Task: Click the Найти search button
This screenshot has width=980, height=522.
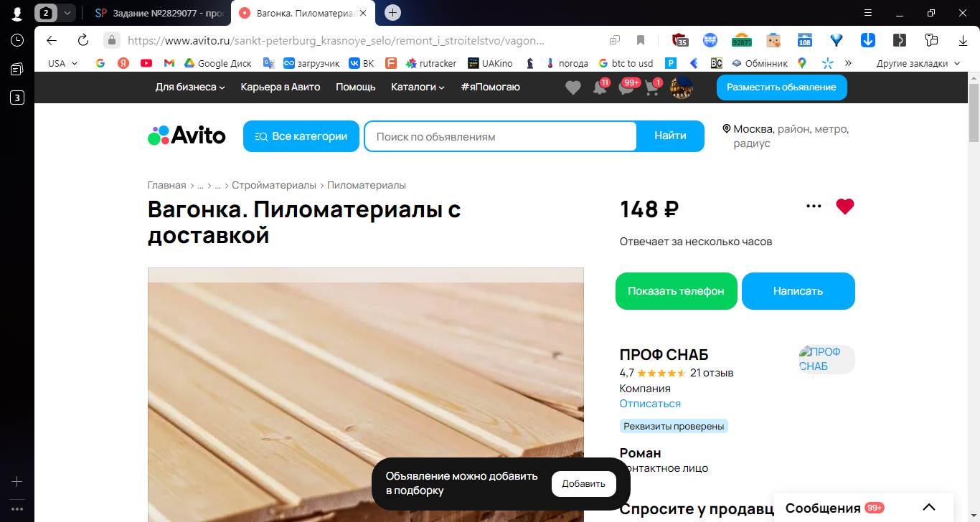Action: pos(670,136)
